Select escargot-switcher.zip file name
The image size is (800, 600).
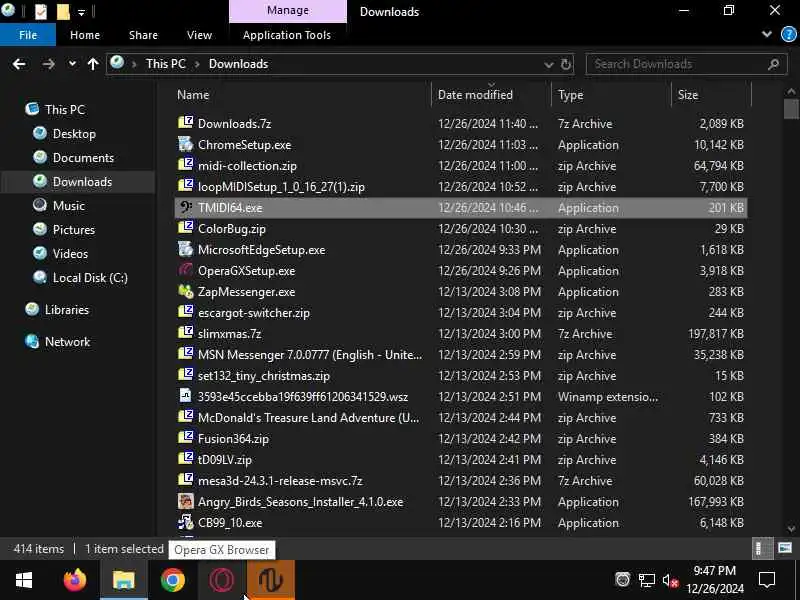tap(254, 313)
